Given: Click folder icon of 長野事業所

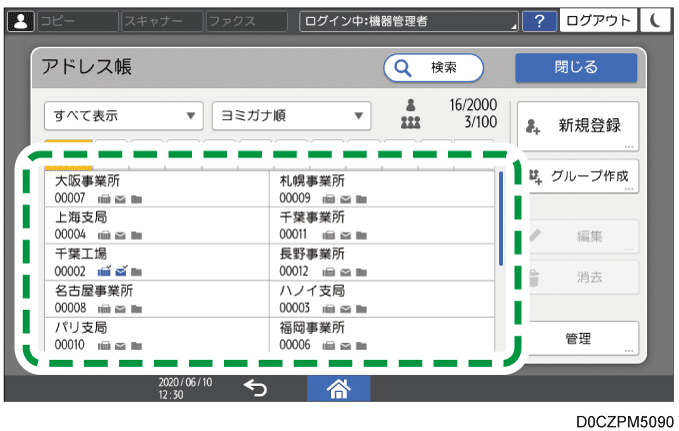Looking at the screenshot, I should click(x=361, y=272).
